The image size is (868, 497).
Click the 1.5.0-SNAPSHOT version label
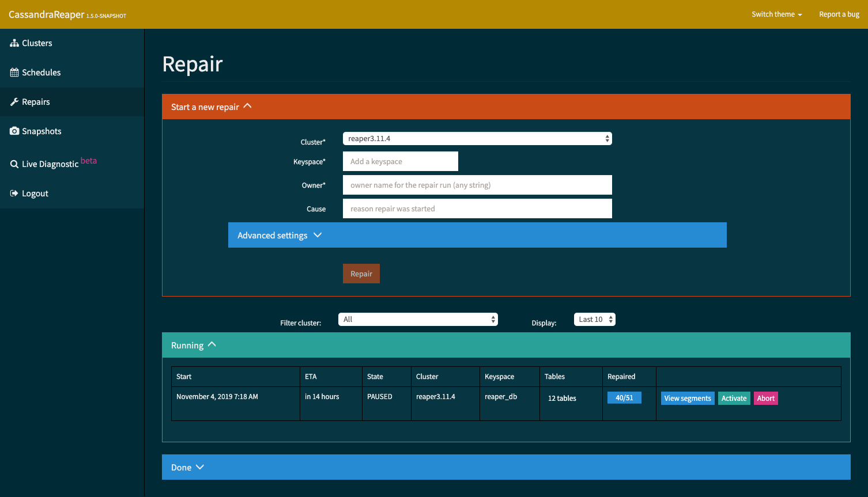pyautogui.click(x=107, y=16)
